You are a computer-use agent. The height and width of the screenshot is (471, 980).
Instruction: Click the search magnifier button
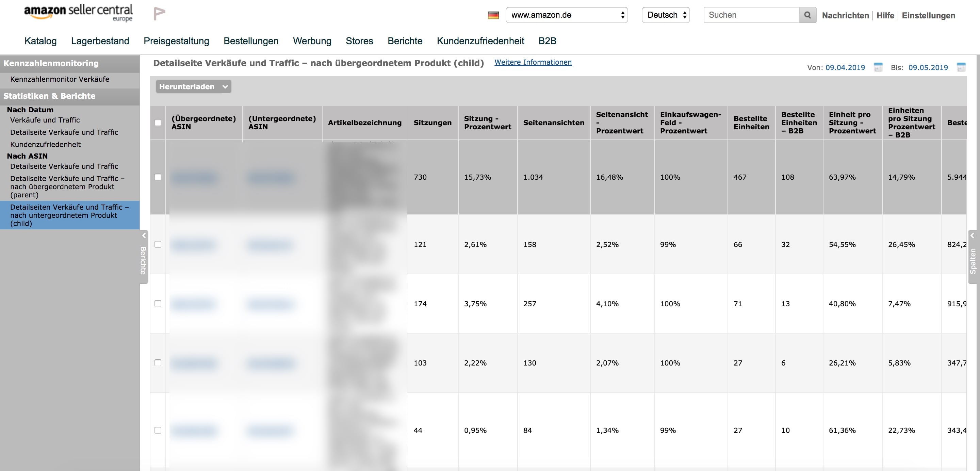[807, 15]
